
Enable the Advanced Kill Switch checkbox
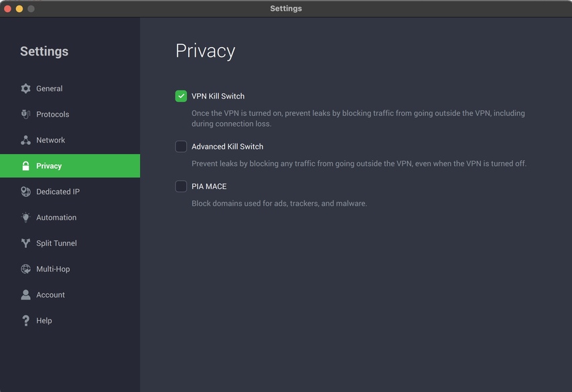click(x=181, y=146)
